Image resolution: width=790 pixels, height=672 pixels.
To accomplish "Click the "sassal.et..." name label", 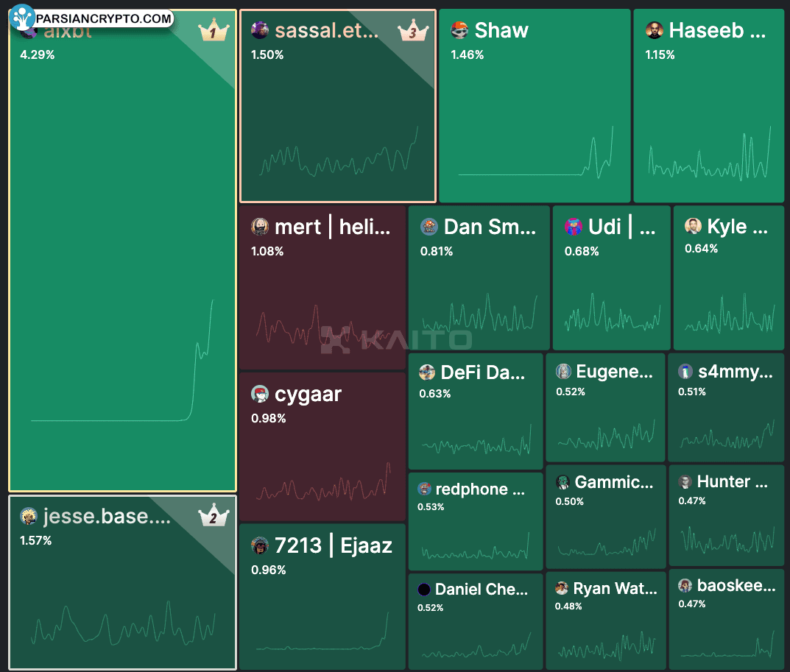I will (x=326, y=31).
